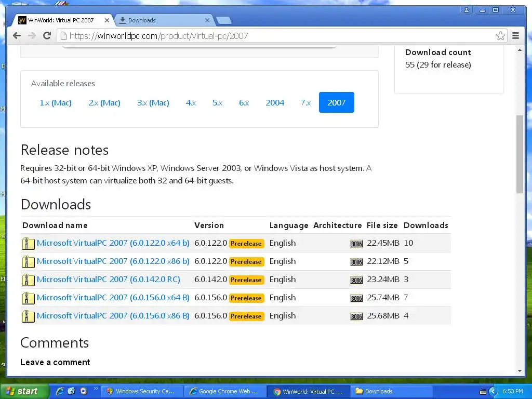Close the WinWorld: Virtual PC 2007 tab

pyautogui.click(x=107, y=20)
